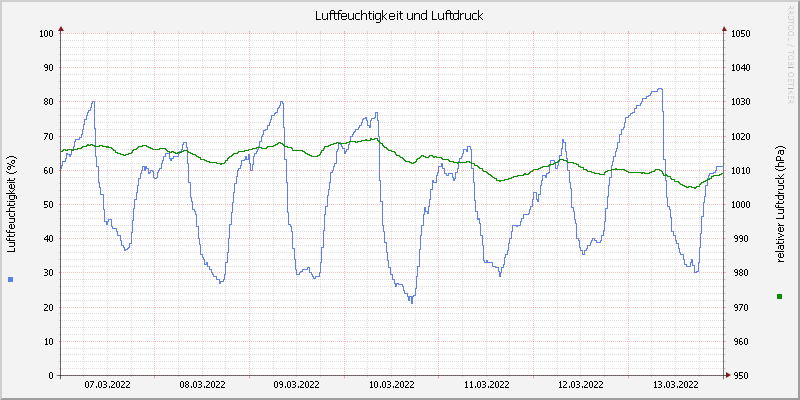
Task: Click the green pressure peak on 09.03.2022
Action: pyautogui.click(x=376, y=138)
